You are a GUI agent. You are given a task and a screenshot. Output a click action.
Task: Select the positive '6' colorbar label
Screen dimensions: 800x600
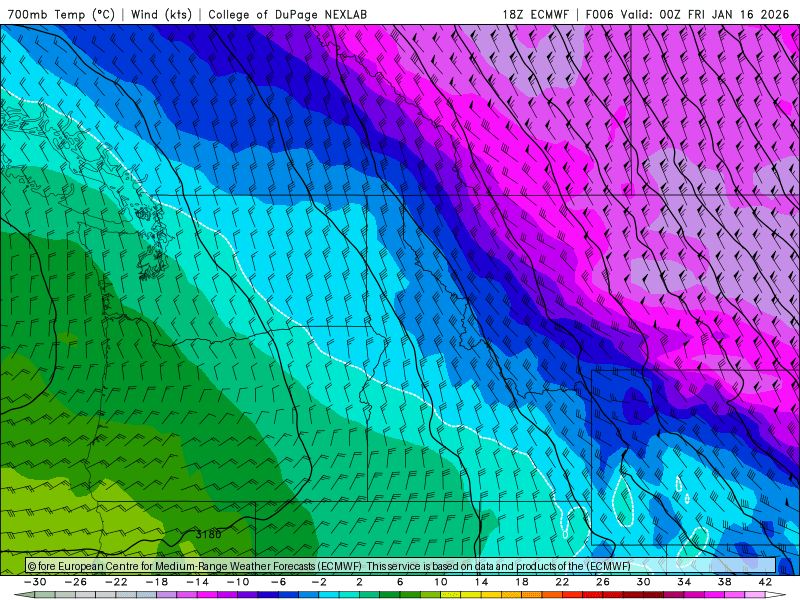click(400, 582)
